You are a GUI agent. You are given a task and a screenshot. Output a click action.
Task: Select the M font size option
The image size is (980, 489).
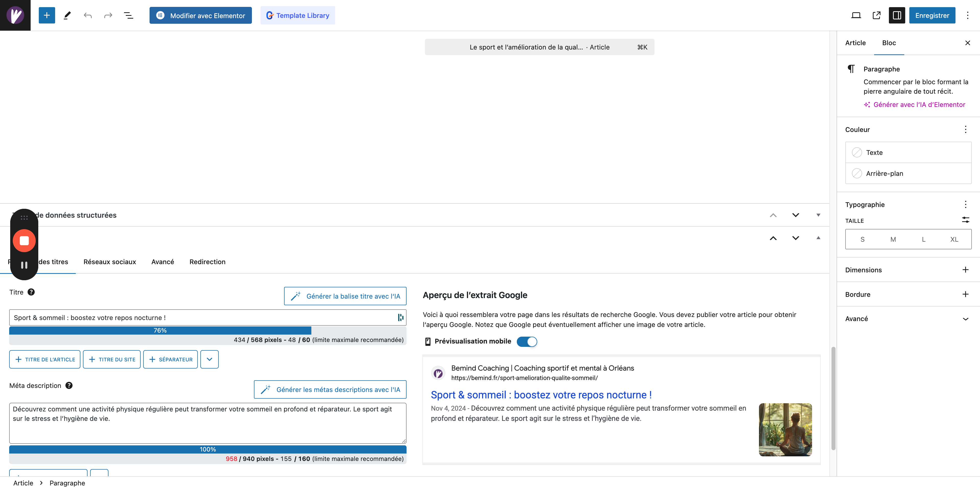point(893,239)
